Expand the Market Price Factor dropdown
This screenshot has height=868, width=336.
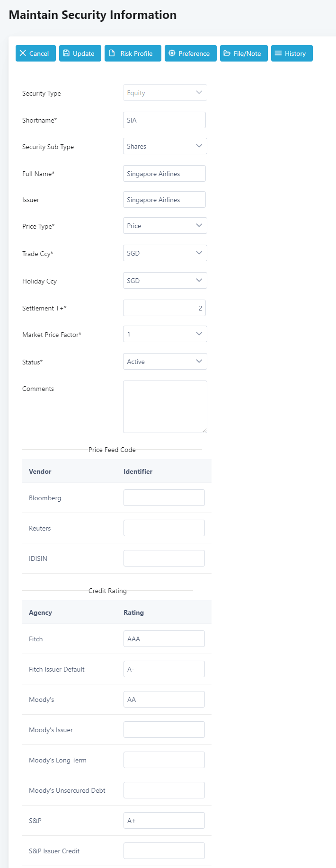(x=165, y=334)
